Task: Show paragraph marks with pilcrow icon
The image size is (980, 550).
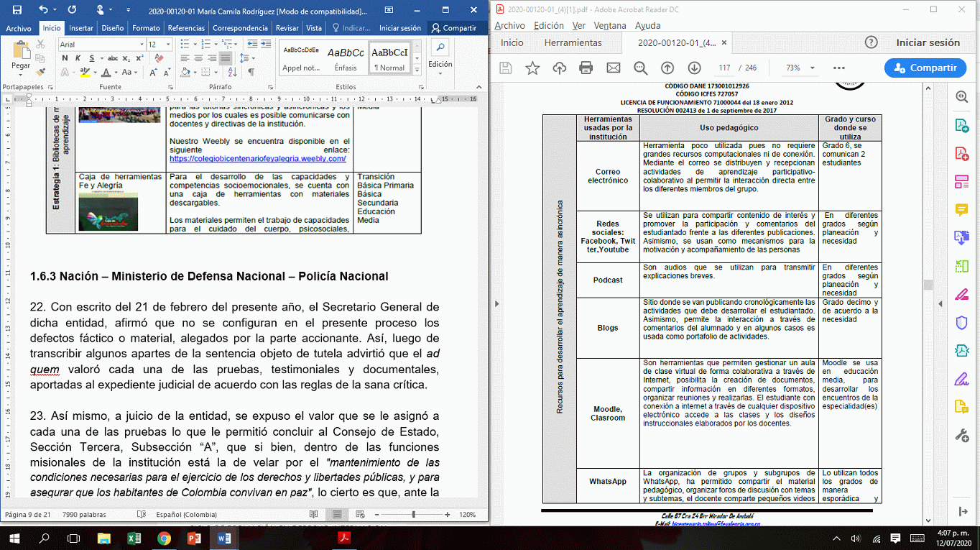Action: pyautogui.click(x=251, y=72)
